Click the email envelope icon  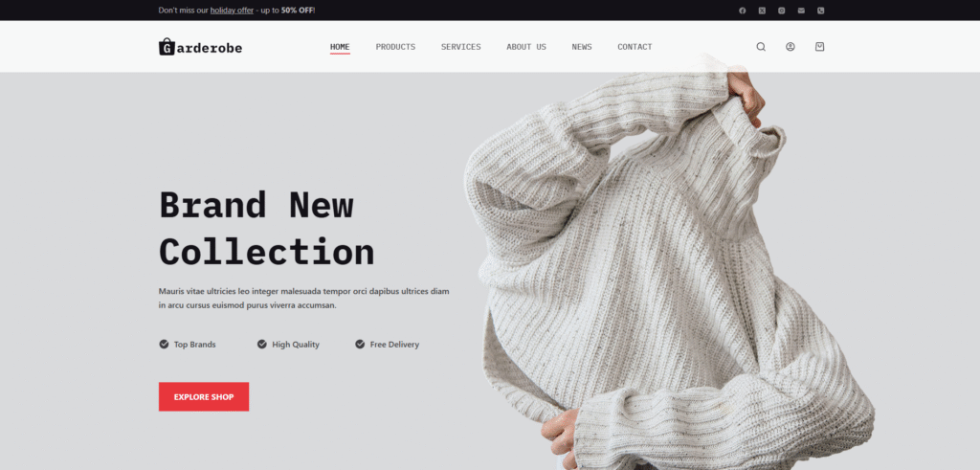tap(801, 11)
